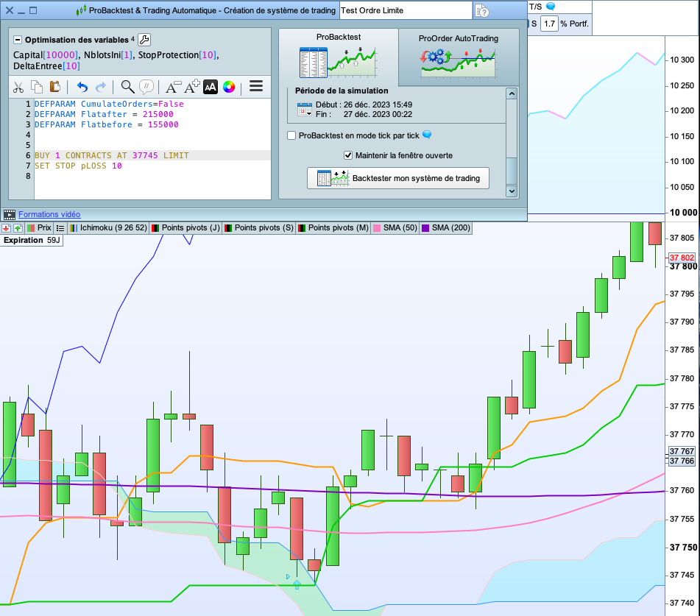Paste code using the clipboard icon
The height and width of the screenshot is (616, 700).
pyautogui.click(x=55, y=87)
